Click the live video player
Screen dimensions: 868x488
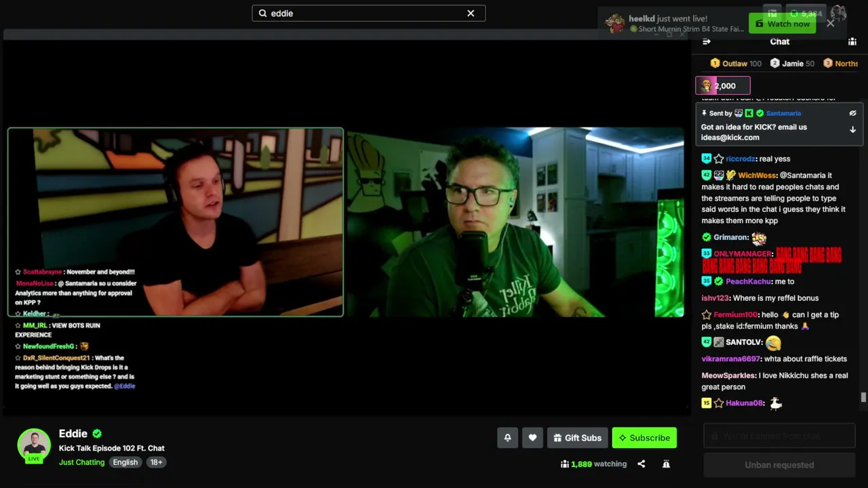346,222
